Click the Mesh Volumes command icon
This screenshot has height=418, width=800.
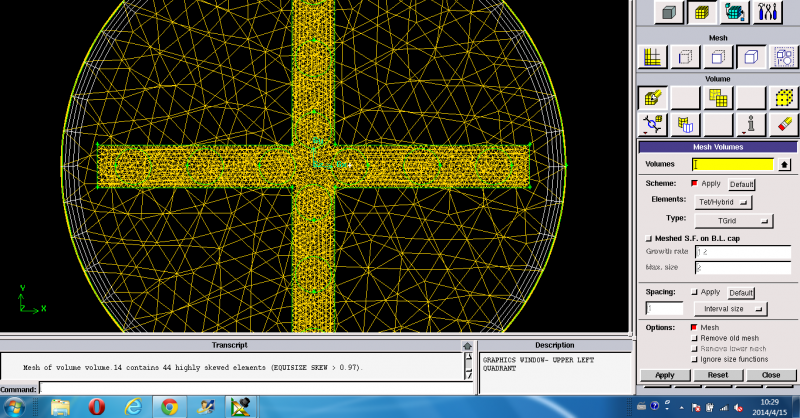(x=653, y=98)
